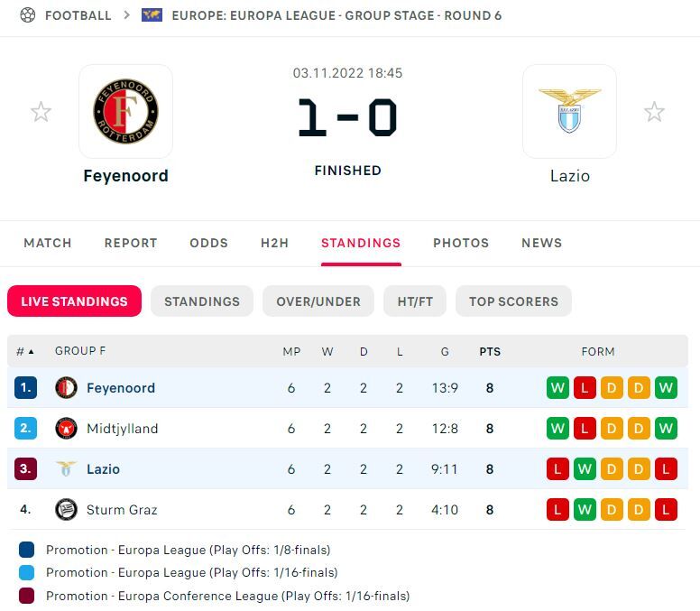Click small Feyenoord logo in standings row
Image resolution: width=700 pixels, height=611 pixels.
66,388
